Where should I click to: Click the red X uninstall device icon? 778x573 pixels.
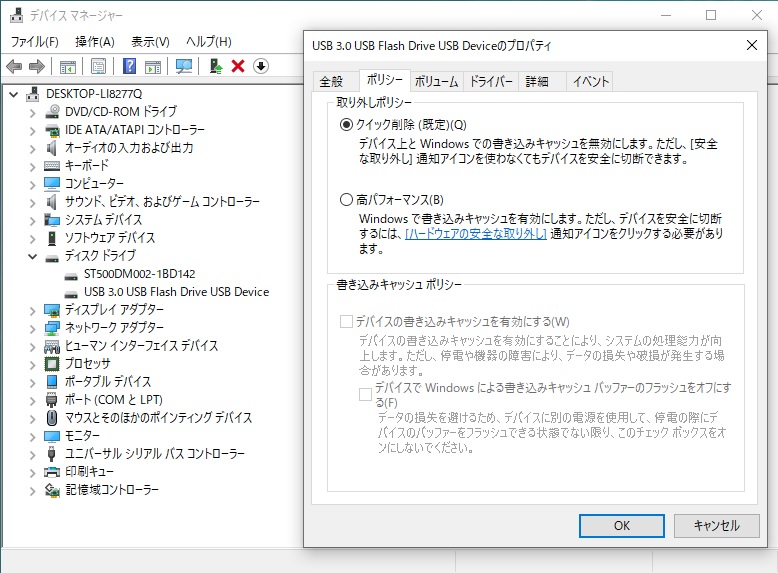[238, 66]
